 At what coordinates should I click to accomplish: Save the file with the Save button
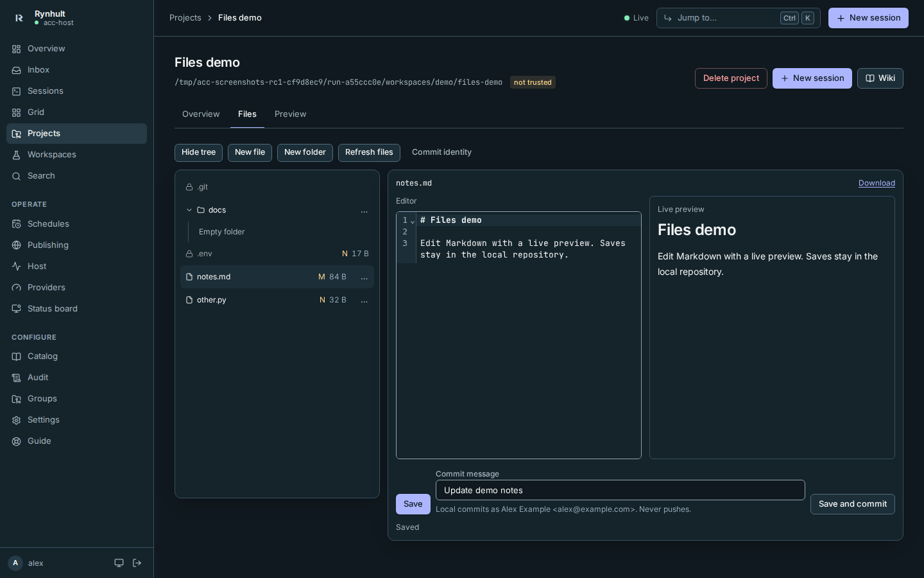pos(413,504)
